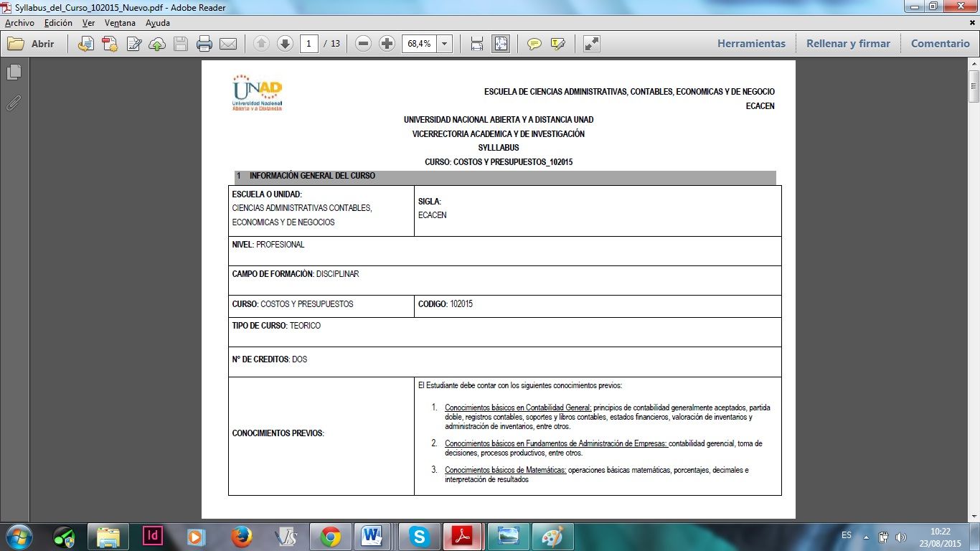Open the zoom percentage dropdown arrow
This screenshot has width=980, height=551.
coord(445,44)
